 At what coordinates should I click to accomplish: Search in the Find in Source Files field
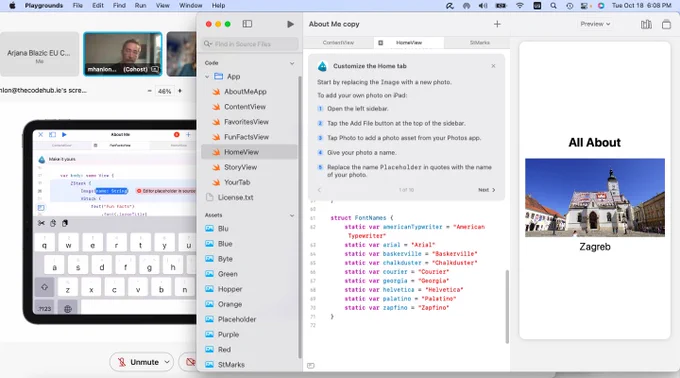point(250,44)
